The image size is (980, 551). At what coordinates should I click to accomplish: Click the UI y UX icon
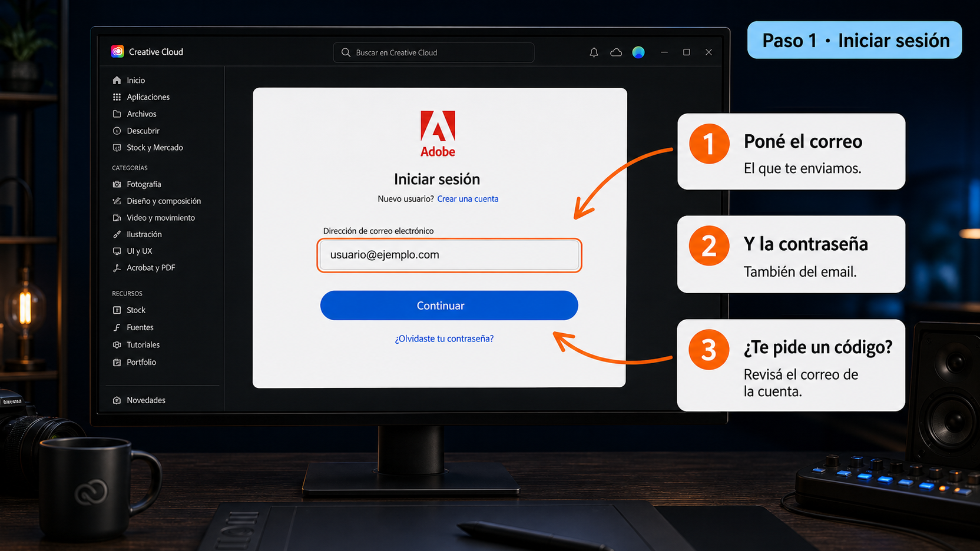117,251
